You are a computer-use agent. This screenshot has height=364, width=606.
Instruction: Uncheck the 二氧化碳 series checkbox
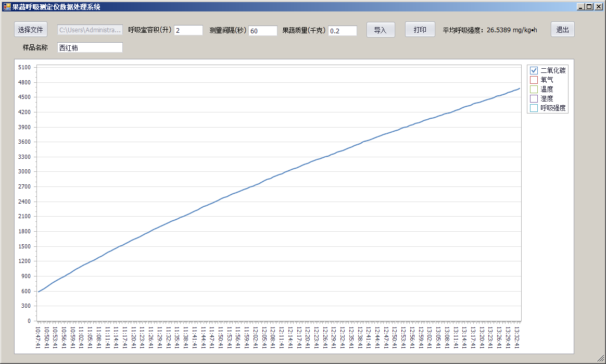coord(534,70)
